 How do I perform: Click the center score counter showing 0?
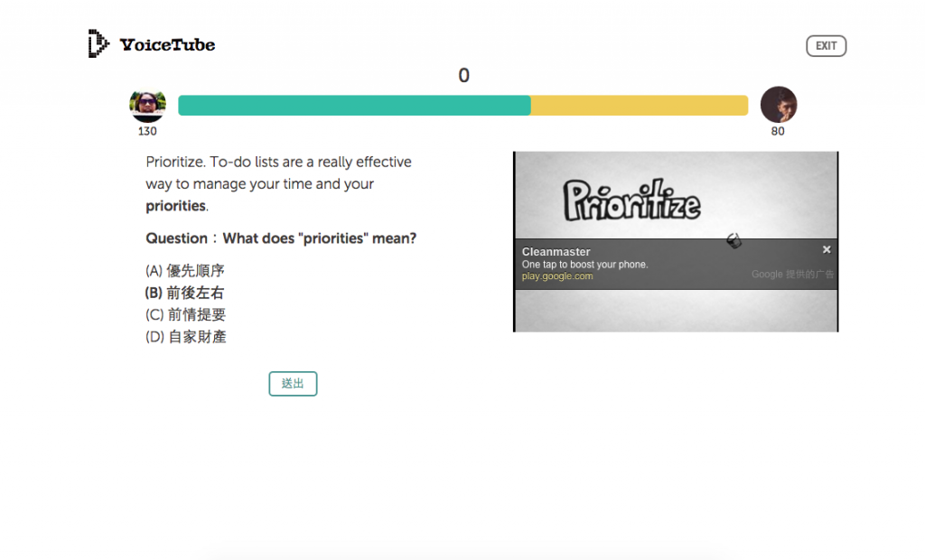click(463, 76)
